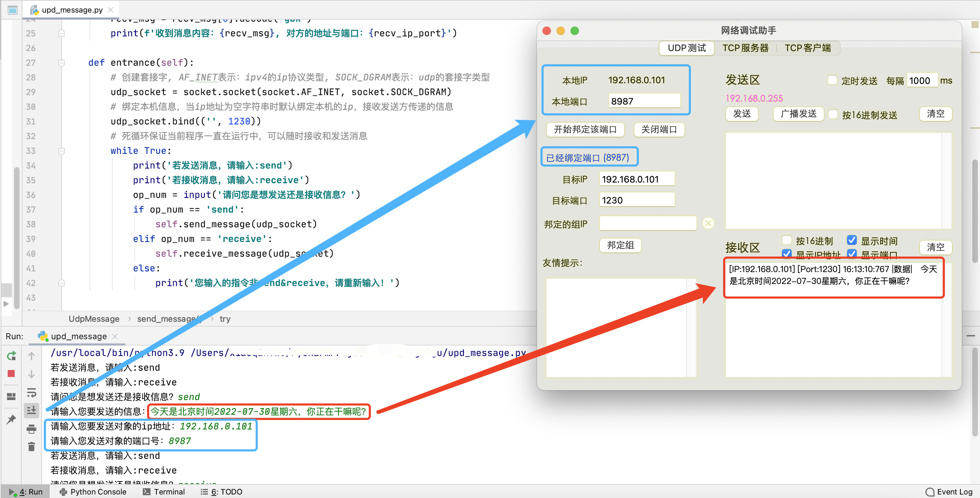Click the project tool window icon top-left

(12, 10)
